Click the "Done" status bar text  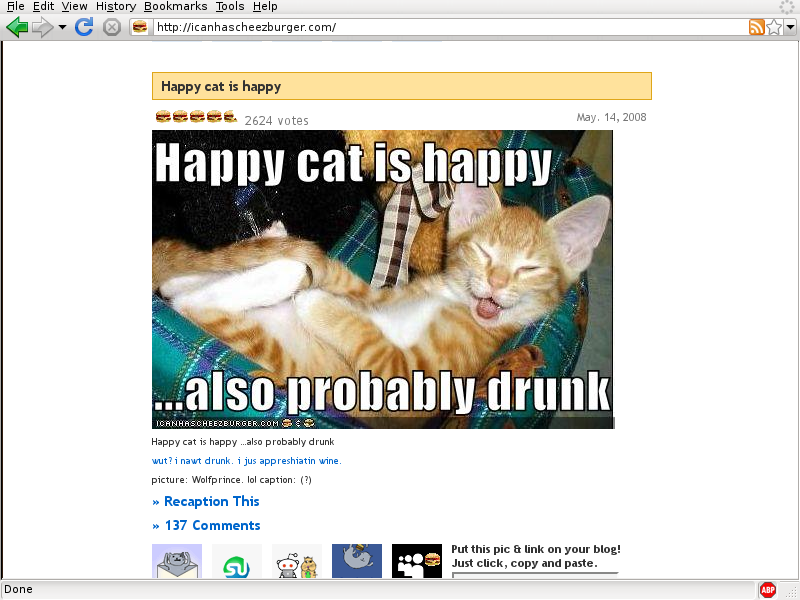(x=18, y=589)
